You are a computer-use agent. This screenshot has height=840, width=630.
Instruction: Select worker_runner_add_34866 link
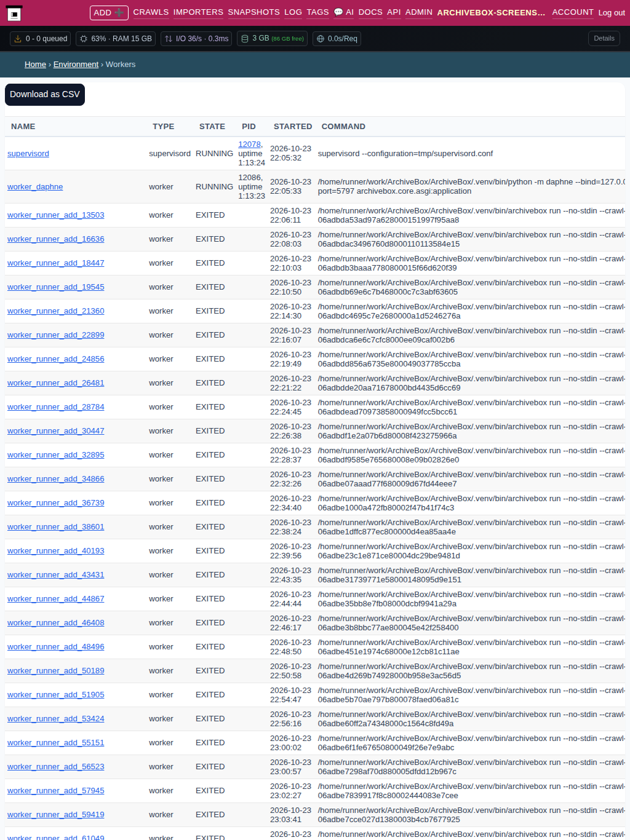(x=56, y=479)
